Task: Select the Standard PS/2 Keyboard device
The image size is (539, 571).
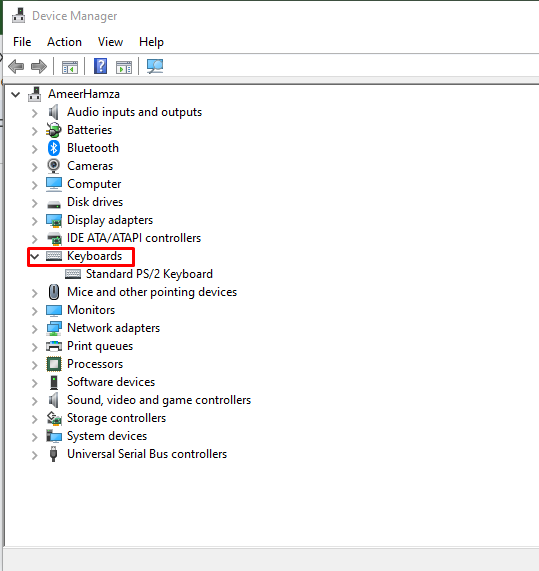Action: (149, 274)
